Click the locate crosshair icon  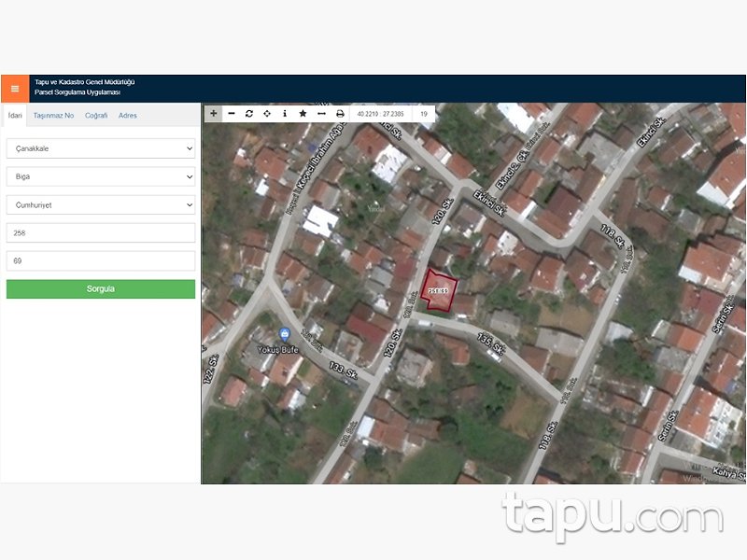pyautogui.click(x=267, y=113)
